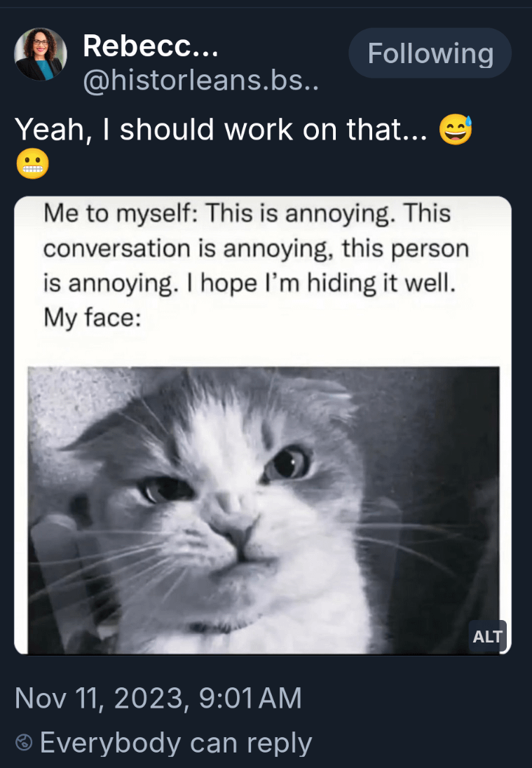Screen dimensions: 532x768
Task: Open the grumpy cat meme image
Action: click(x=264, y=511)
